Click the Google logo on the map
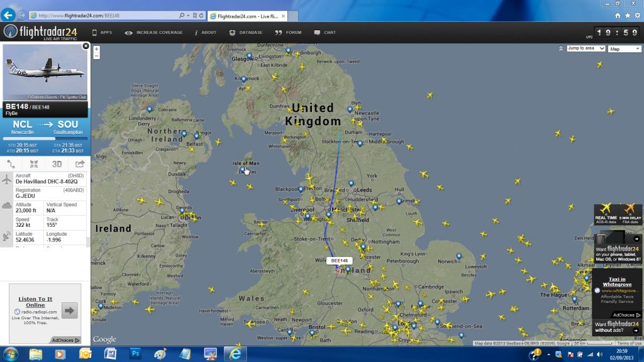 click(104, 339)
